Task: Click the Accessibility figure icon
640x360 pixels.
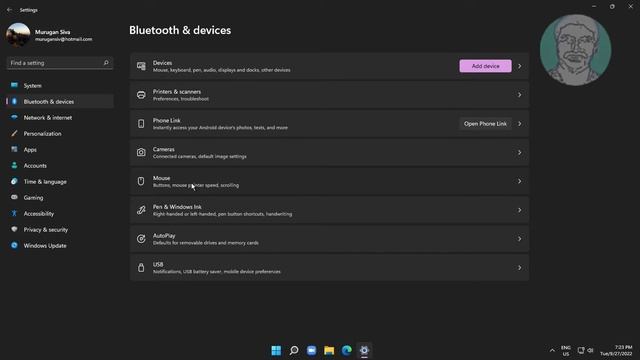Action: click(14, 213)
